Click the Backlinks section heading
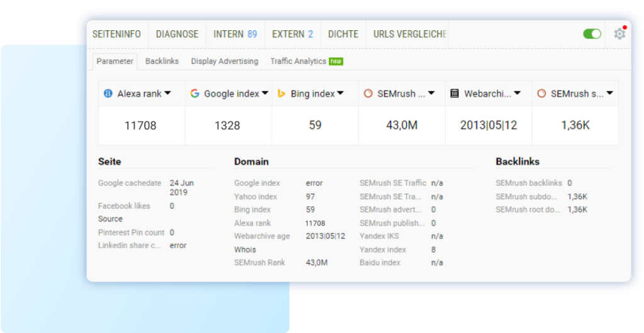This screenshot has width=644, height=333. tap(518, 161)
